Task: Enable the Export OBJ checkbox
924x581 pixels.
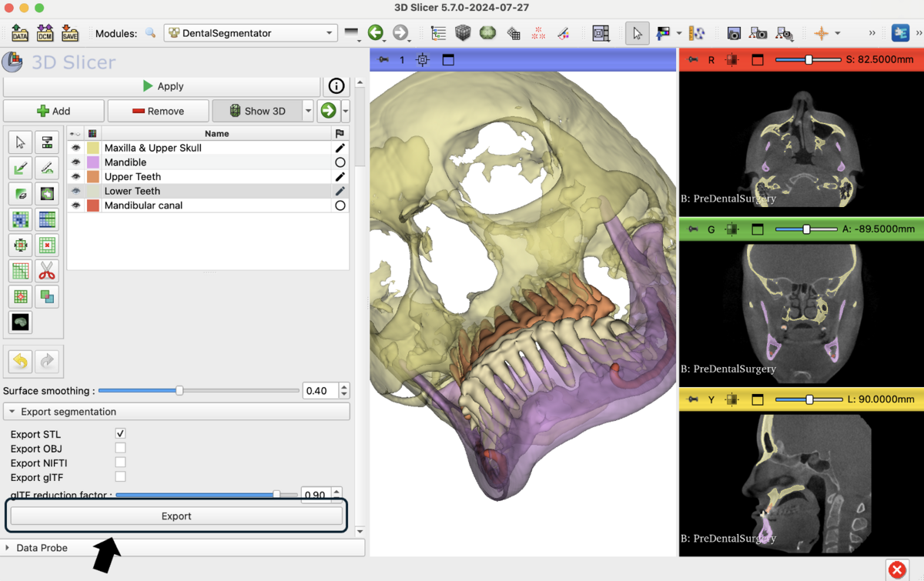Action: pos(120,448)
